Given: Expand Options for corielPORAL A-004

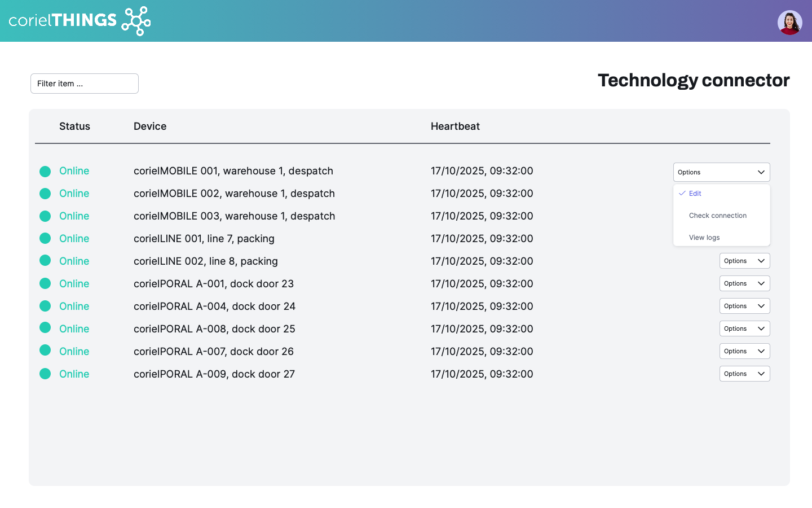Looking at the screenshot, I should (x=744, y=306).
